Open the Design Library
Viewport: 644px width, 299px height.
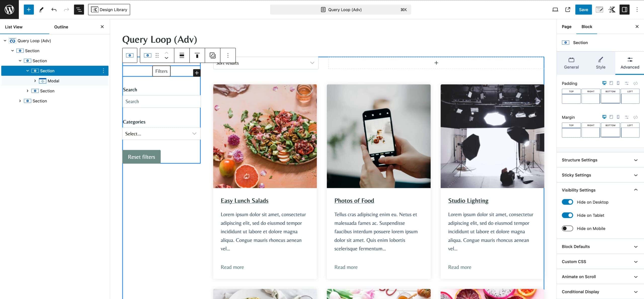(x=109, y=10)
